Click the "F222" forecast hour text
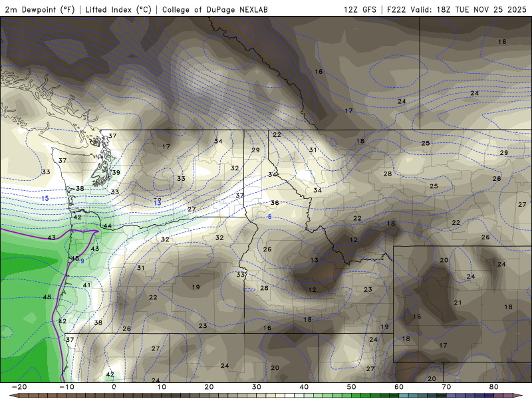532x399 pixels. pos(396,9)
